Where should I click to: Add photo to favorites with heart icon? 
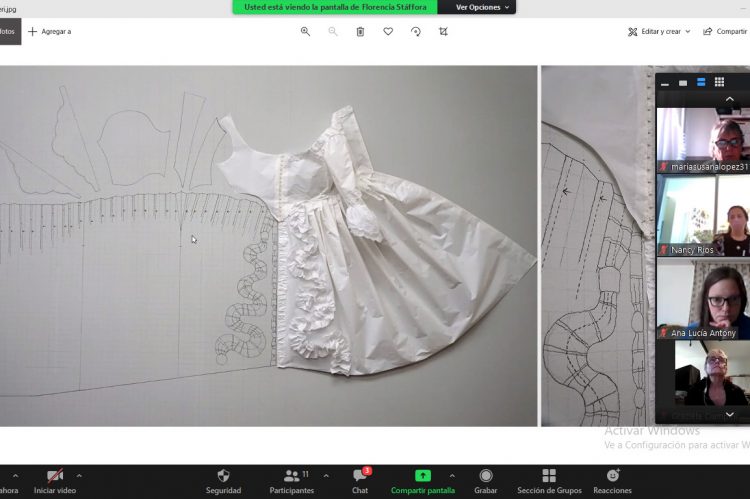click(x=388, y=31)
